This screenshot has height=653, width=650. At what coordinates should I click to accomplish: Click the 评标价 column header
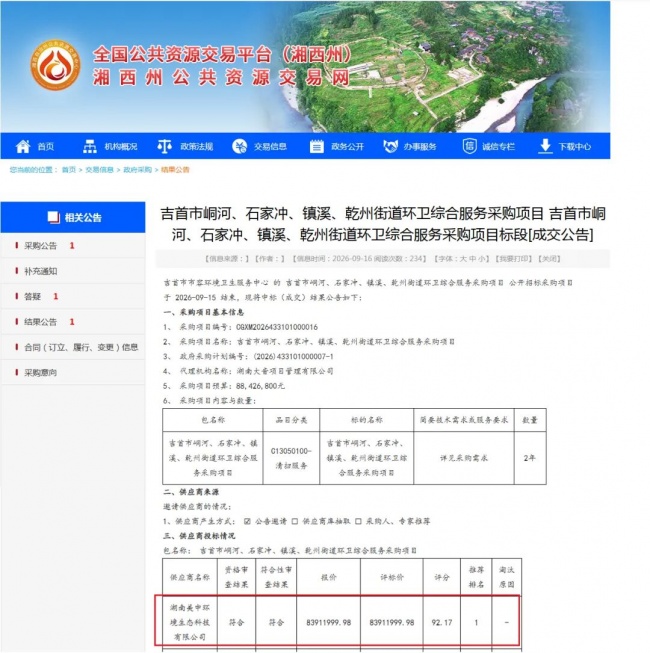[x=392, y=577]
